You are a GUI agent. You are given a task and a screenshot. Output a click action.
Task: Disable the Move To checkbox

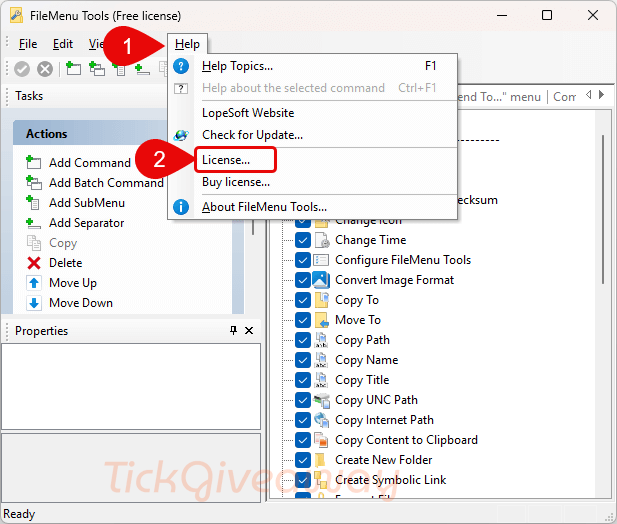[x=303, y=320]
